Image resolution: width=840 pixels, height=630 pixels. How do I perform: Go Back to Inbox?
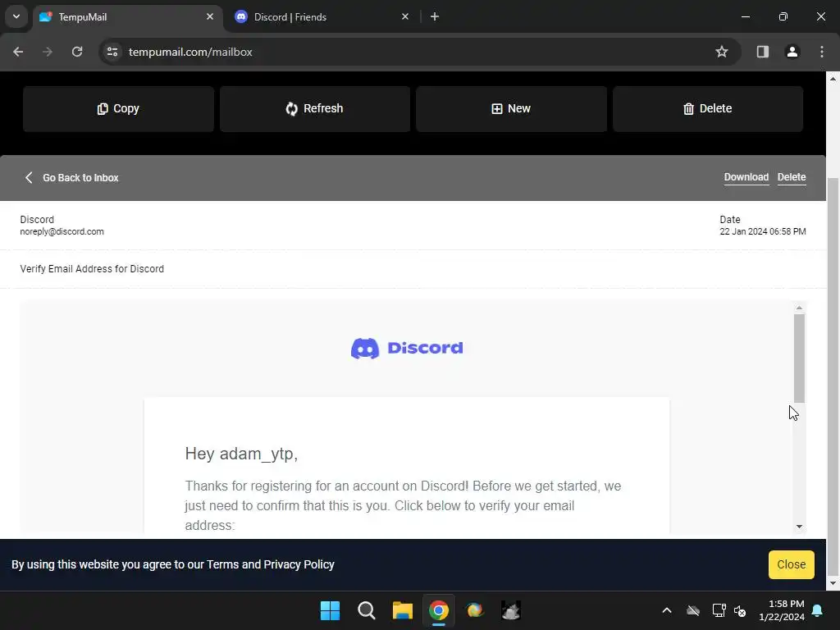(x=72, y=178)
